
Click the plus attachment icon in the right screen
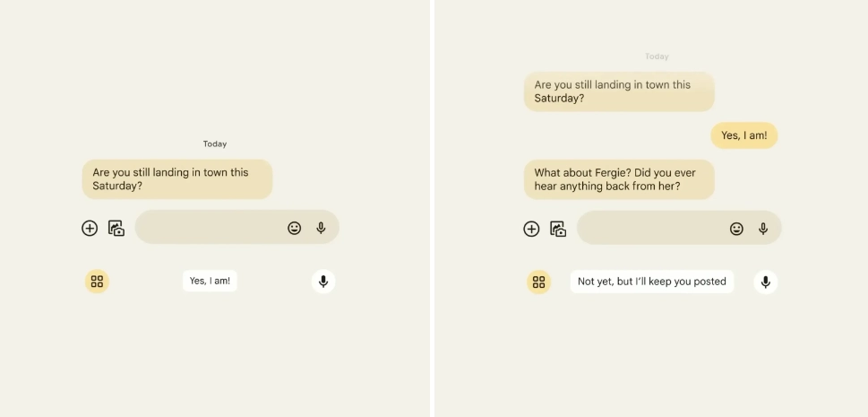(531, 229)
